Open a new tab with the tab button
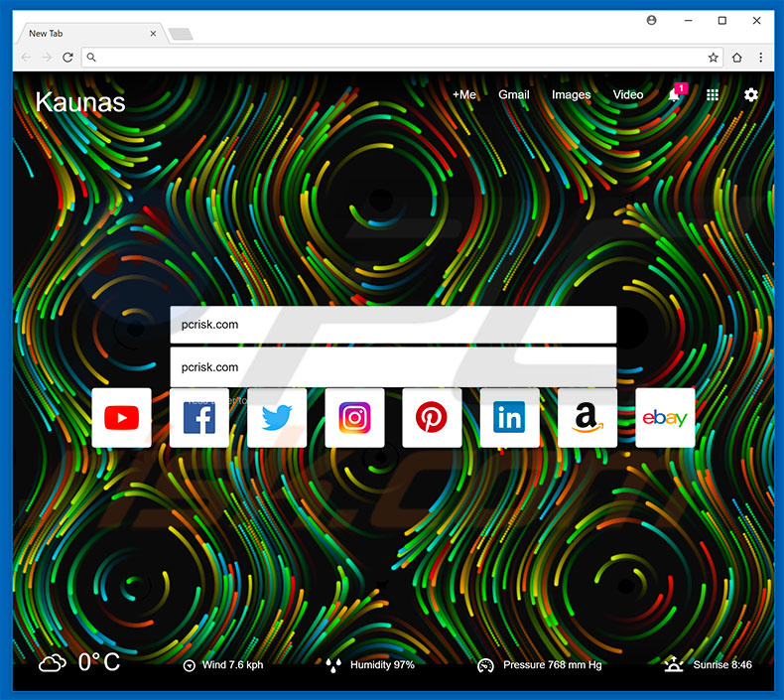 click(181, 34)
